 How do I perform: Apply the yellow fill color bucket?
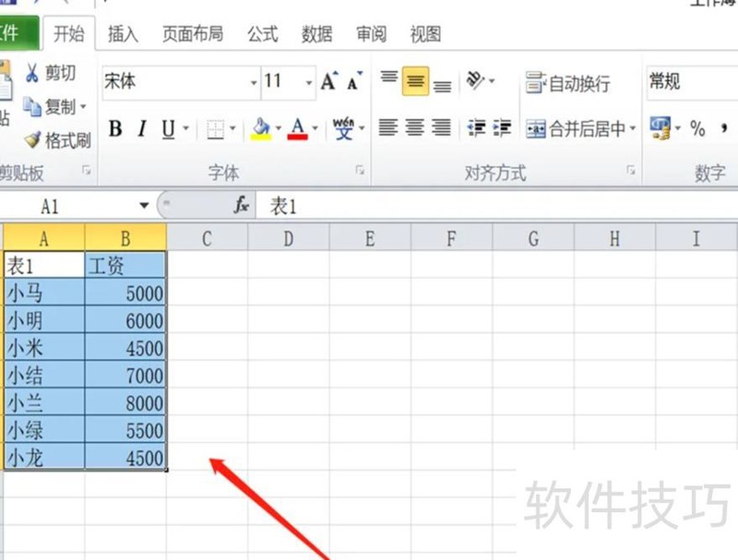pyautogui.click(x=261, y=128)
